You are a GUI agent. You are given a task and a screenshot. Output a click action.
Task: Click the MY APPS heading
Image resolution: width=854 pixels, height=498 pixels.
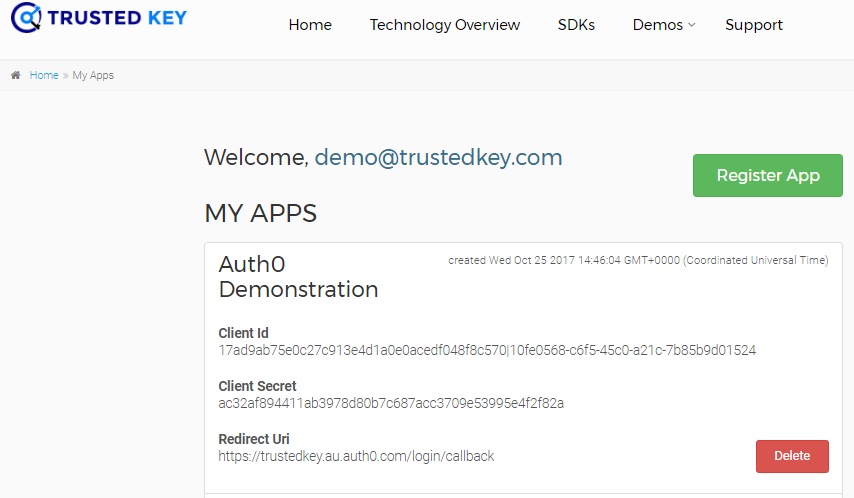tap(260, 213)
